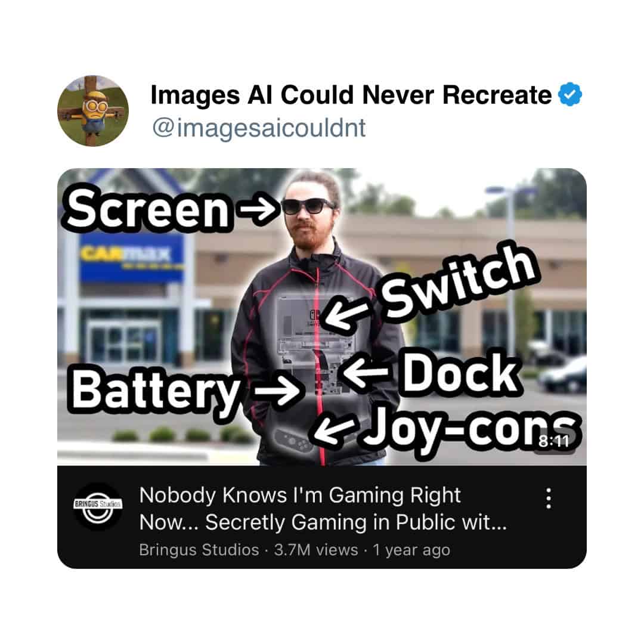Screen dimensions: 644x644
Task: Open the @imagesaicouldnt handle link
Action: (x=259, y=128)
